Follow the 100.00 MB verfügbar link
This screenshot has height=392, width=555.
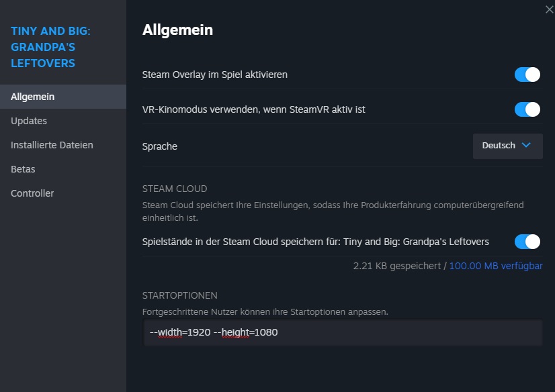[x=496, y=266]
